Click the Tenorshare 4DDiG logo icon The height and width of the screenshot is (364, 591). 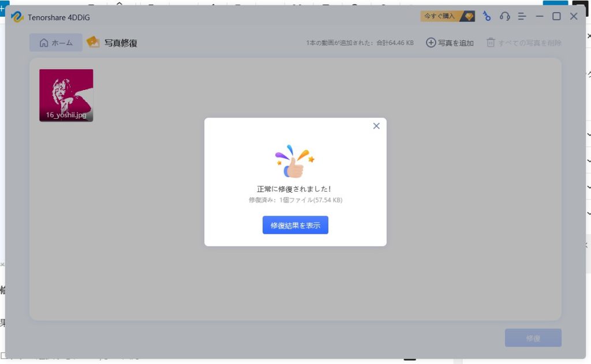pyautogui.click(x=17, y=17)
